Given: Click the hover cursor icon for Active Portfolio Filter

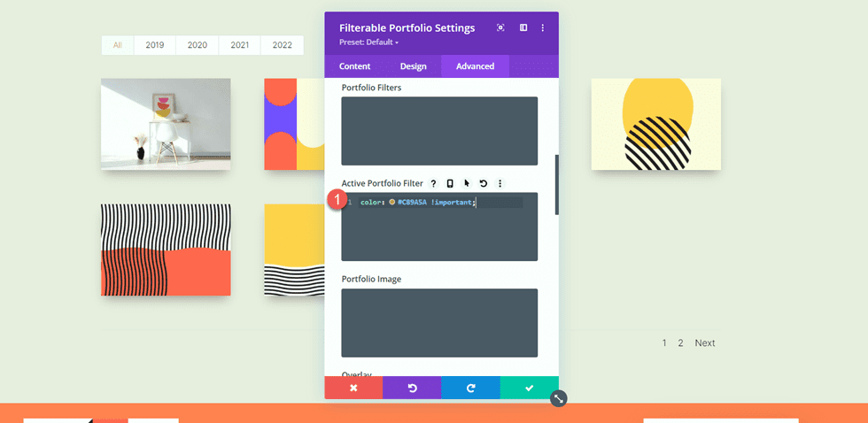Looking at the screenshot, I should [467, 183].
